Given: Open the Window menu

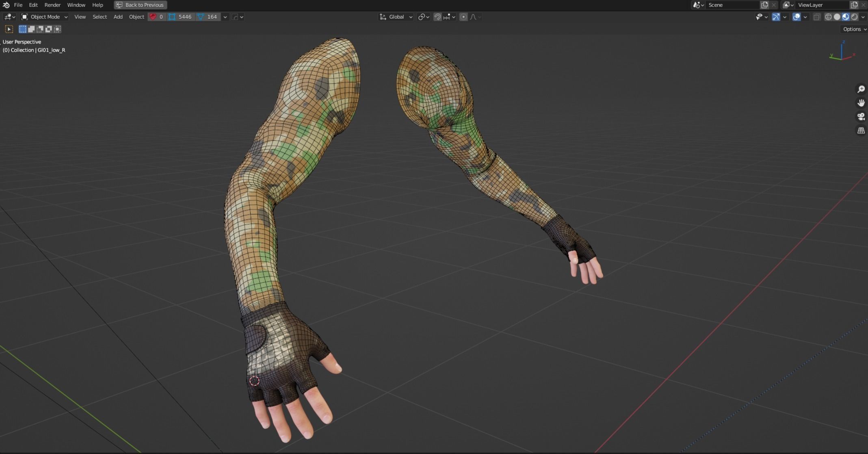Looking at the screenshot, I should click(76, 5).
